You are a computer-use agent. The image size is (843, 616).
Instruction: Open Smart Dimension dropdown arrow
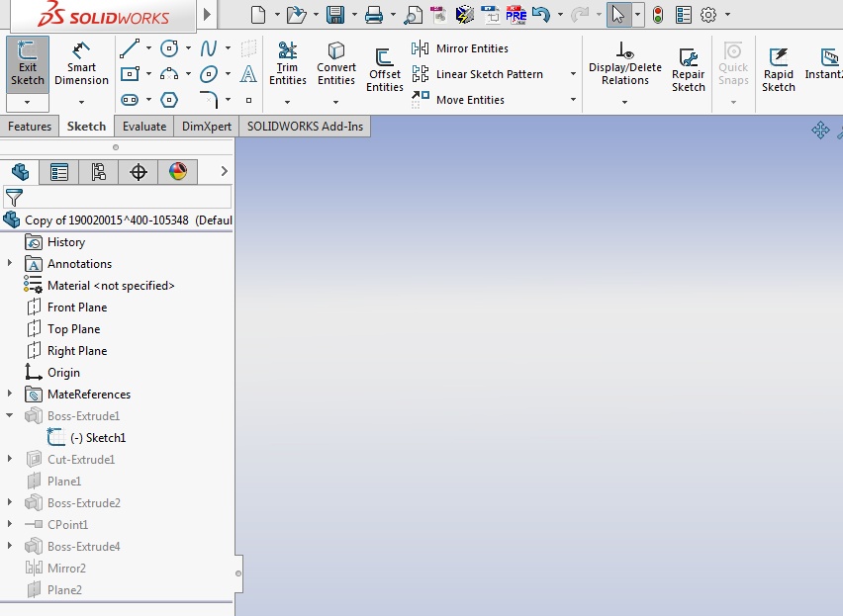(81, 102)
